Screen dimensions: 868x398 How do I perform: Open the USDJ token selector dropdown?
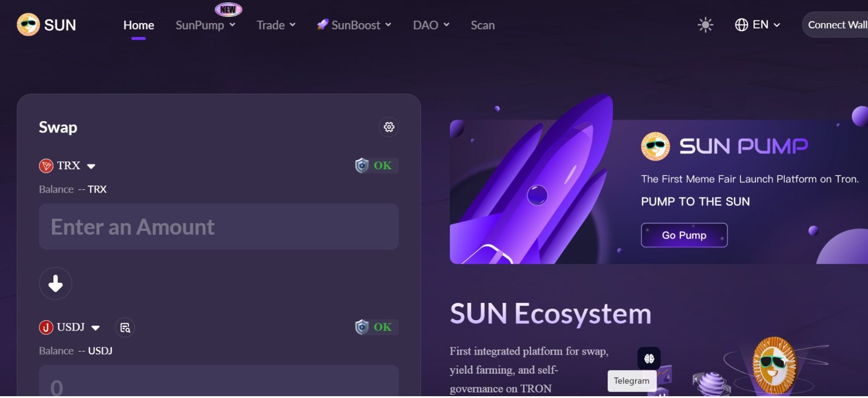tap(70, 327)
